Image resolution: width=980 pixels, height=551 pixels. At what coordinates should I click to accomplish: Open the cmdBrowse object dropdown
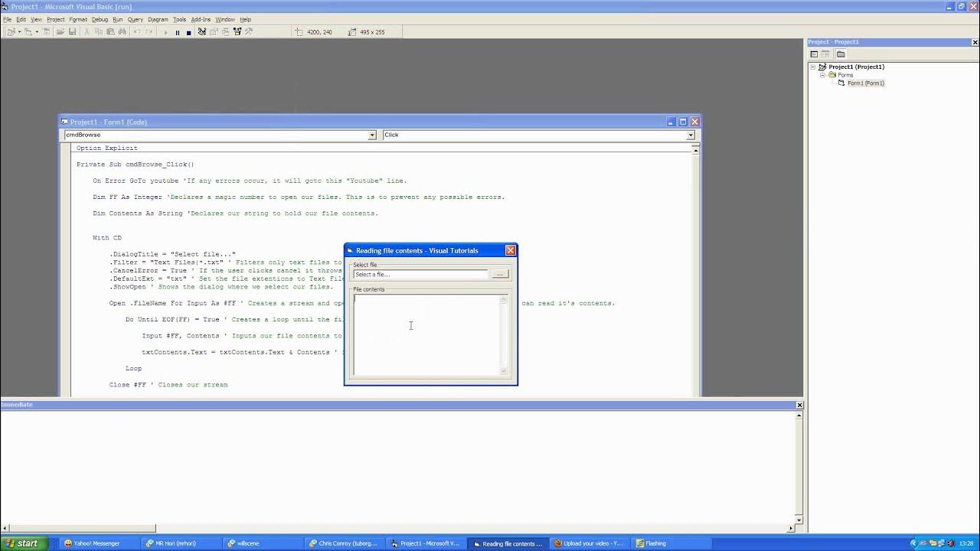(x=372, y=135)
